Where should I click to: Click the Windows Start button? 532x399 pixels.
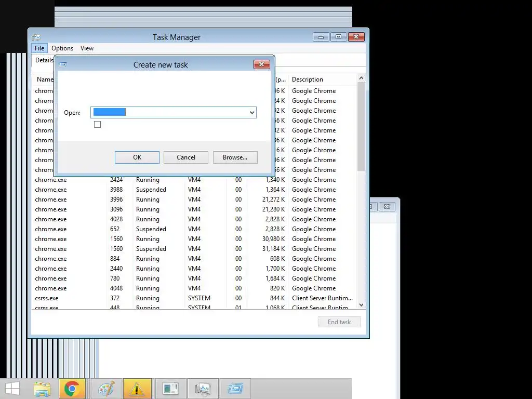tap(12, 389)
